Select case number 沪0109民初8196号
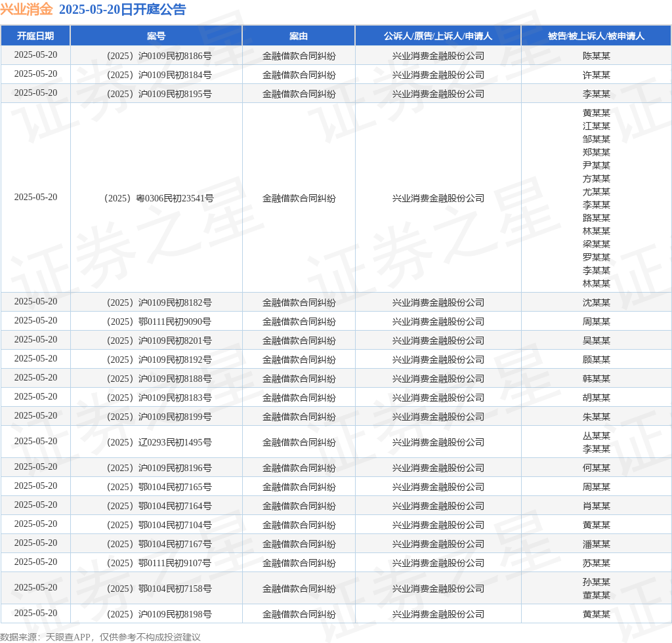672x643 pixels. pyautogui.click(x=159, y=468)
